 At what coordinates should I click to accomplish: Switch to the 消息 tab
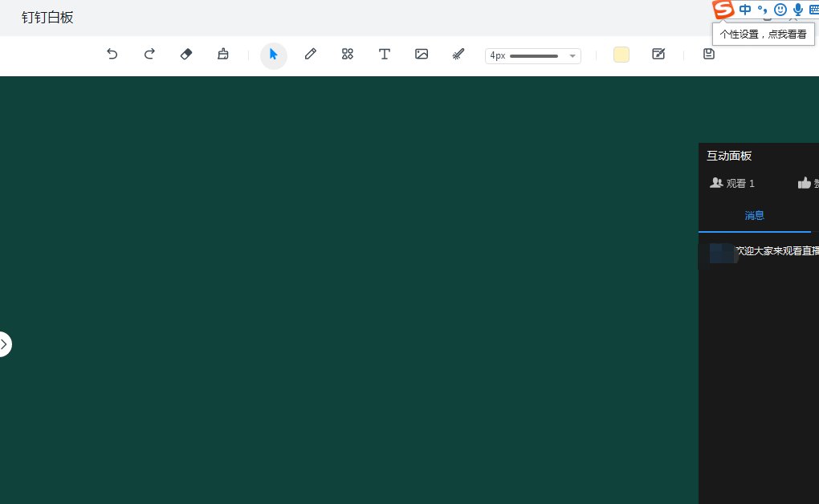tap(754, 215)
